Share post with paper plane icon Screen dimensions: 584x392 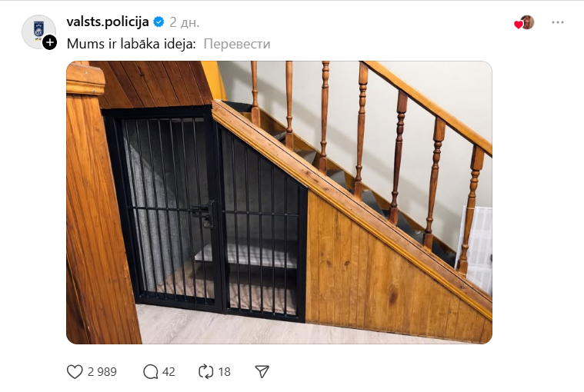click(x=262, y=371)
